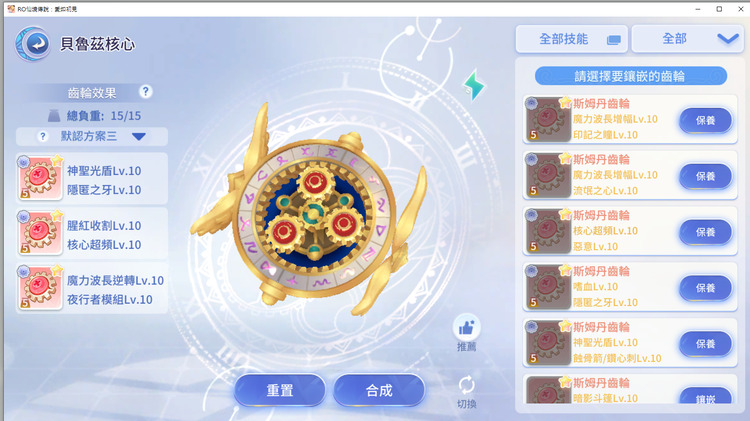750x421 pixels.
Task: Click the green lightning bolt icon
Action: click(474, 86)
